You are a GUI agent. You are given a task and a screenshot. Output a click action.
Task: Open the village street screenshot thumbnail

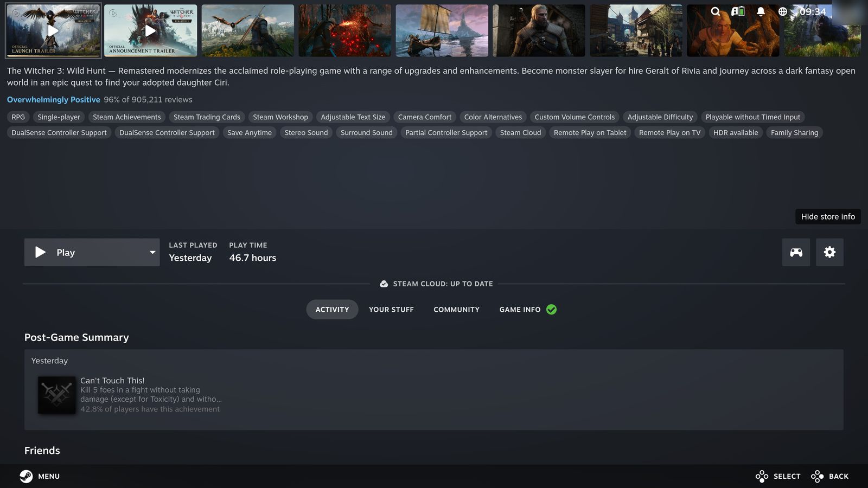pyautogui.click(x=636, y=30)
